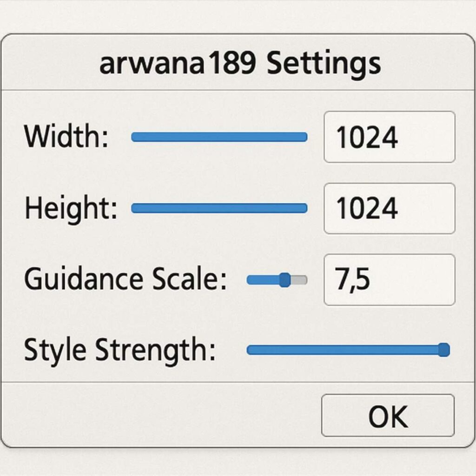Confirm settings with the OK button

point(388,415)
